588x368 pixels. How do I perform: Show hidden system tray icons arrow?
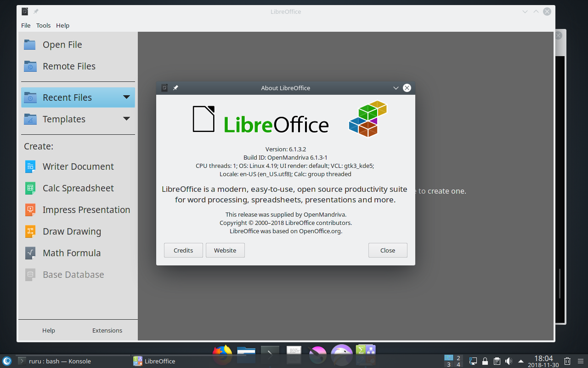pos(521,361)
